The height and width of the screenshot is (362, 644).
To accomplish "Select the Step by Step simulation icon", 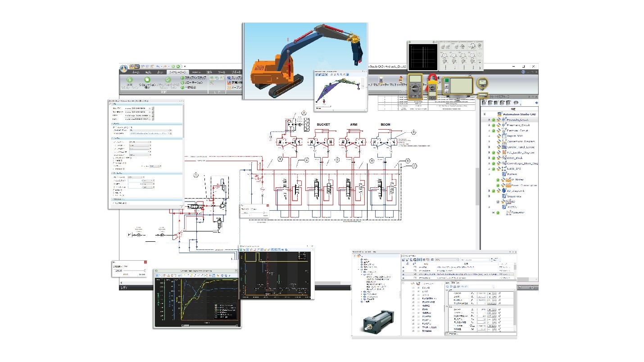I will click(182, 78).
